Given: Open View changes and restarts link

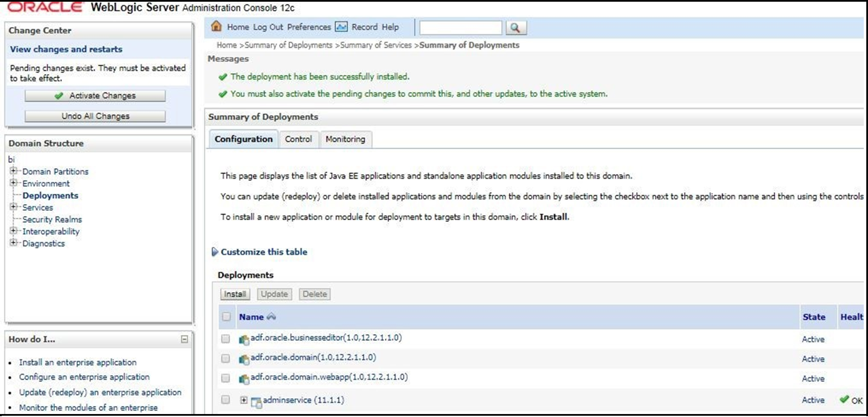Looking at the screenshot, I should click(66, 49).
